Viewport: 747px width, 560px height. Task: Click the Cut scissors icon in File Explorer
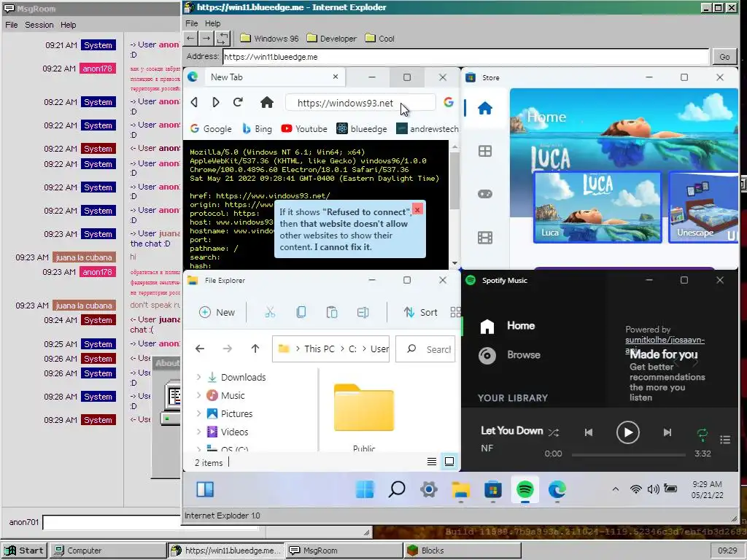tap(270, 312)
